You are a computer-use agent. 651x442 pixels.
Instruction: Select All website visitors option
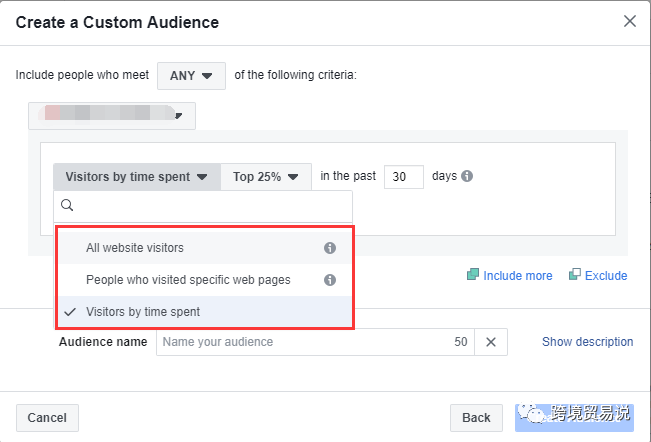tap(135, 248)
